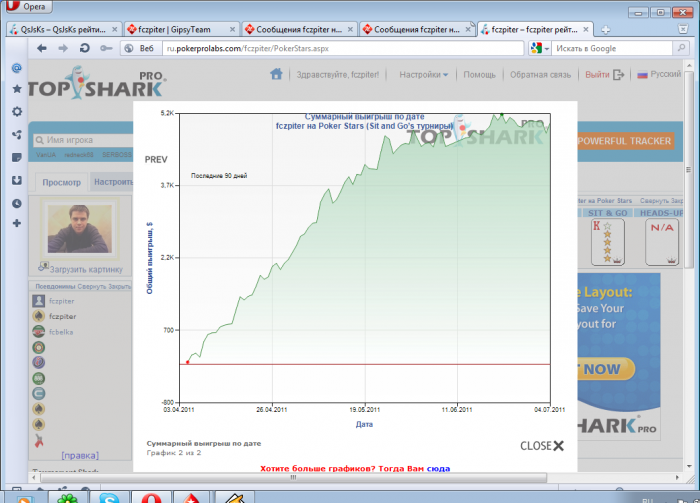Open Skype icon in taskbar
The height and width of the screenshot is (503, 700).
pyautogui.click(x=109, y=497)
